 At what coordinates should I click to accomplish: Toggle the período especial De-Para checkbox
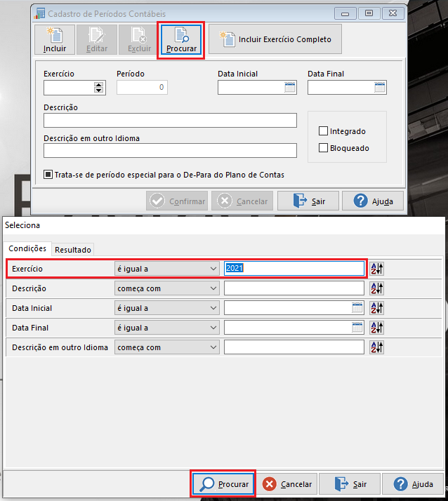click(48, 175)
